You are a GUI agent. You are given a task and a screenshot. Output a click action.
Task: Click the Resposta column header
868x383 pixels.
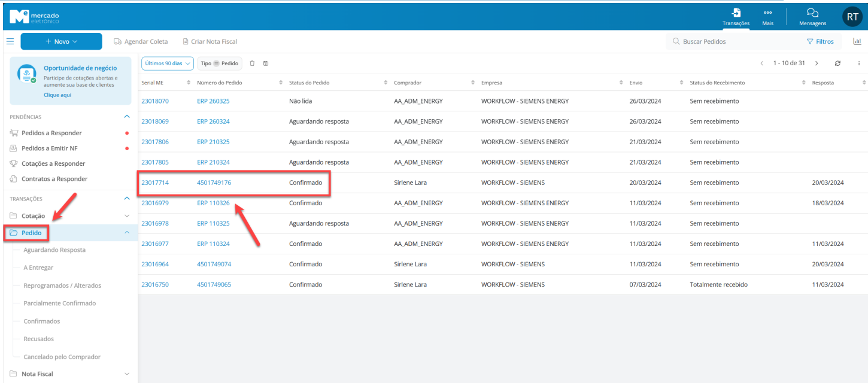(x=823, y=83)
